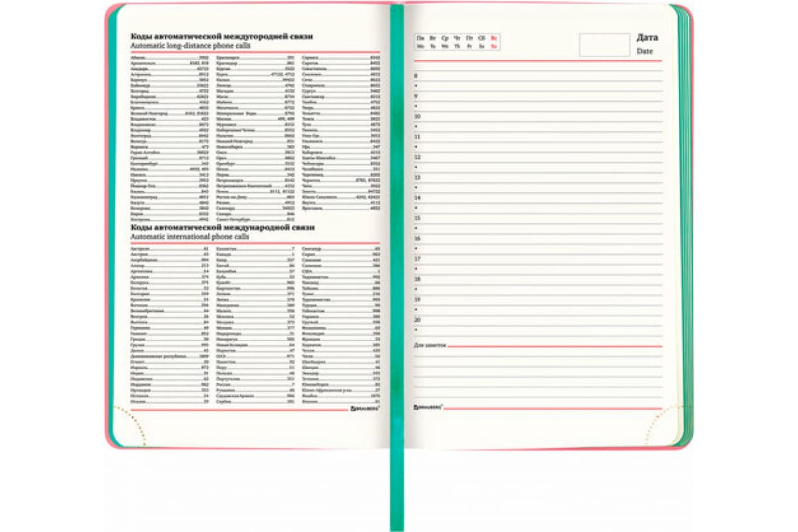Click the empty date box beside 'Дата'

coord(604,45)
